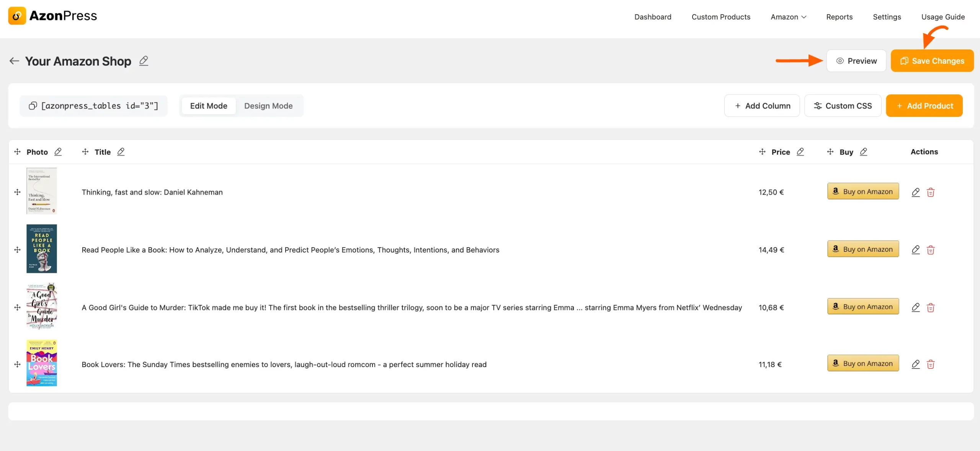Save Changes to the table

pos(933,61)
